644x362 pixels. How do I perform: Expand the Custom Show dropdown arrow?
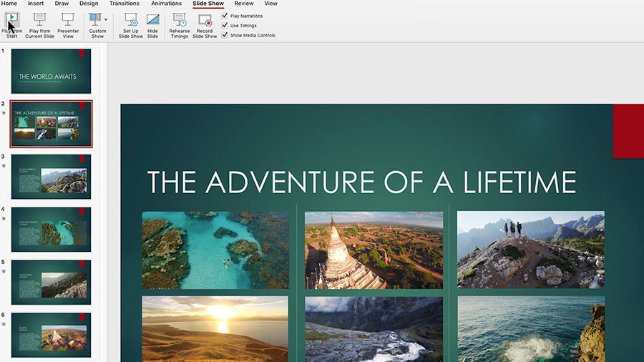(106, 19)
